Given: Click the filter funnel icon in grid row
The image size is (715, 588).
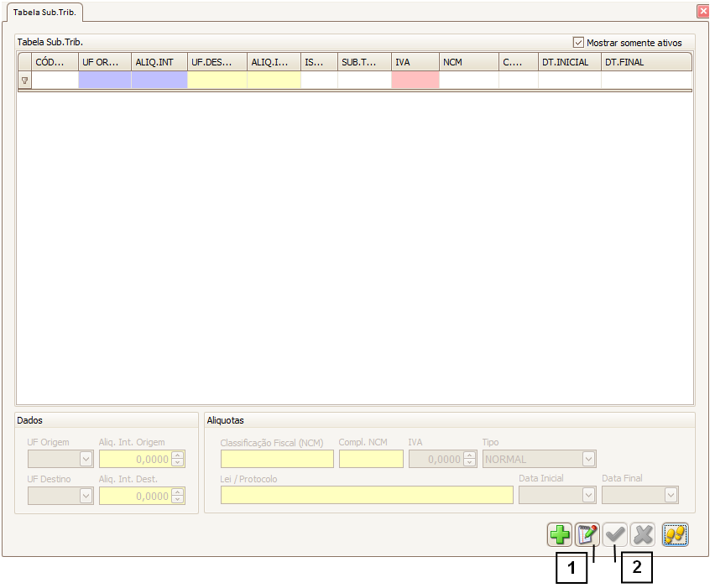Looking at the screenshot, I should click(24, 81).
